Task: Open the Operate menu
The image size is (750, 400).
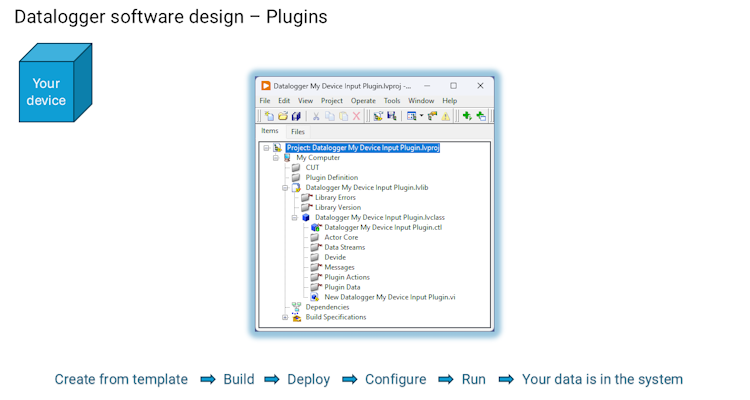Action: tap(363, 101)
